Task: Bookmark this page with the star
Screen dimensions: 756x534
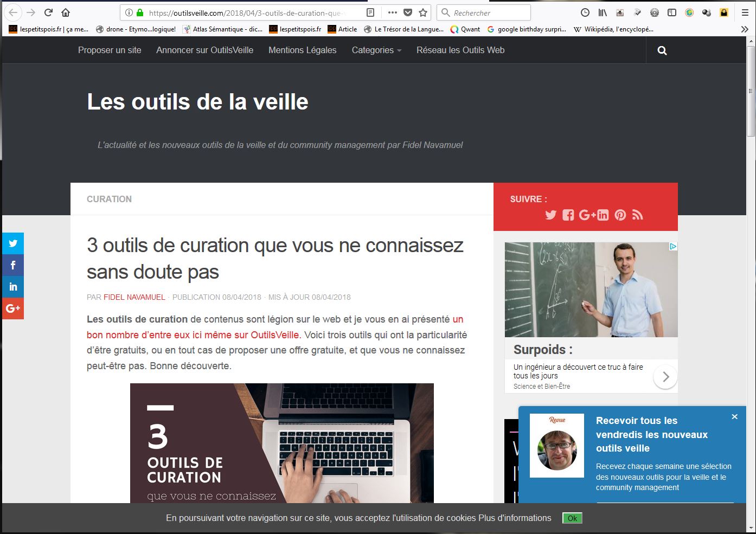Action: 423,12
